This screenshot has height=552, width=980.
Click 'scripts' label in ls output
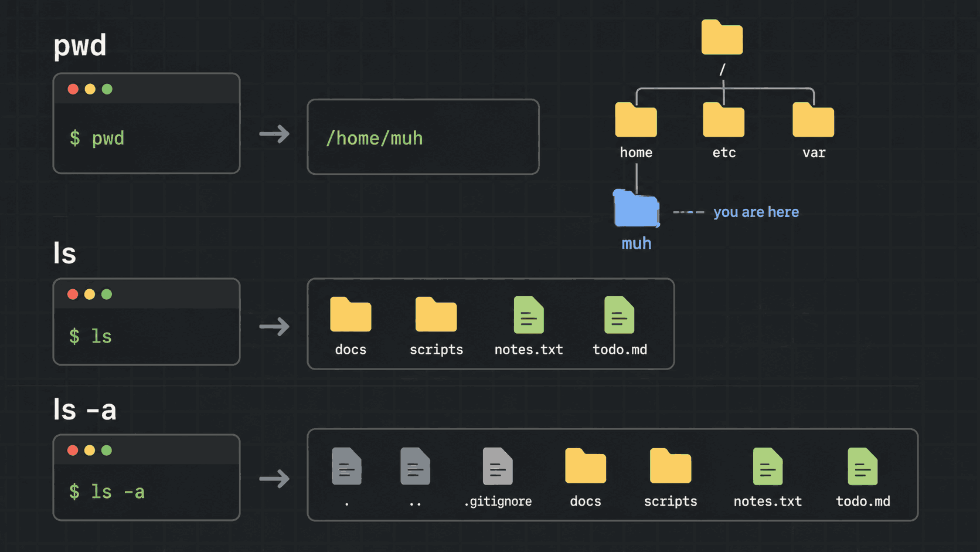(x=436, y=350)
